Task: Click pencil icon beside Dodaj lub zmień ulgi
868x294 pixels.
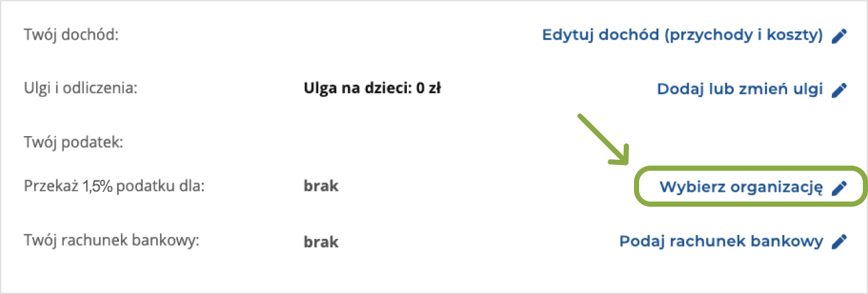Action: 839,90
